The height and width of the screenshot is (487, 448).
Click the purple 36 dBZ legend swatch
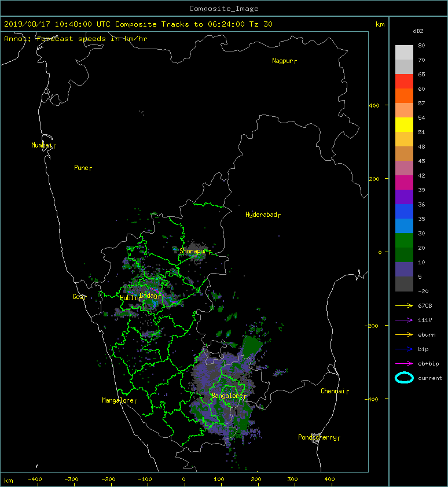tap(404, 197)
